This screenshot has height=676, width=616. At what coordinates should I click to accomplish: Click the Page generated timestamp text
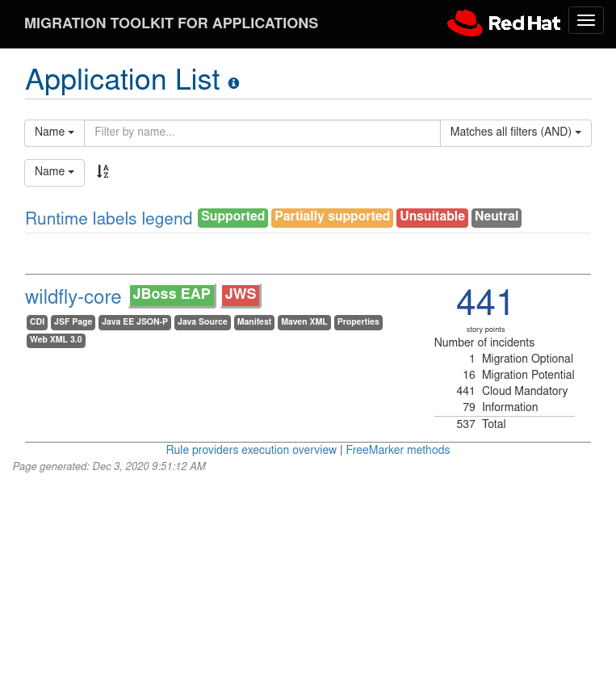109,467
